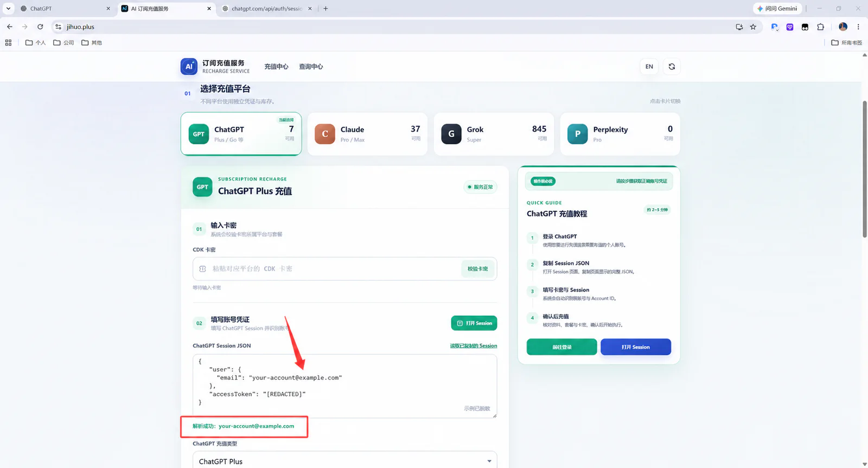Click the dark G icon in the Grok card

[x=451, y=134]
